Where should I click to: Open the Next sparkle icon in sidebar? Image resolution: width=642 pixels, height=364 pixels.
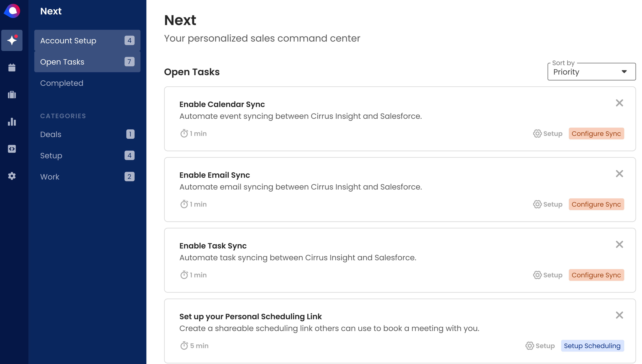[x=12, y=40]
